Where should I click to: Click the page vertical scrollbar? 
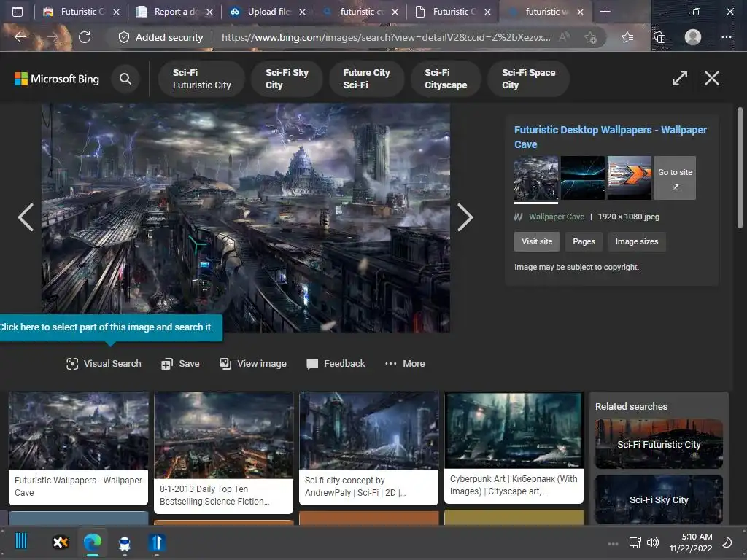pyautogui.click(x=740, y=167)
